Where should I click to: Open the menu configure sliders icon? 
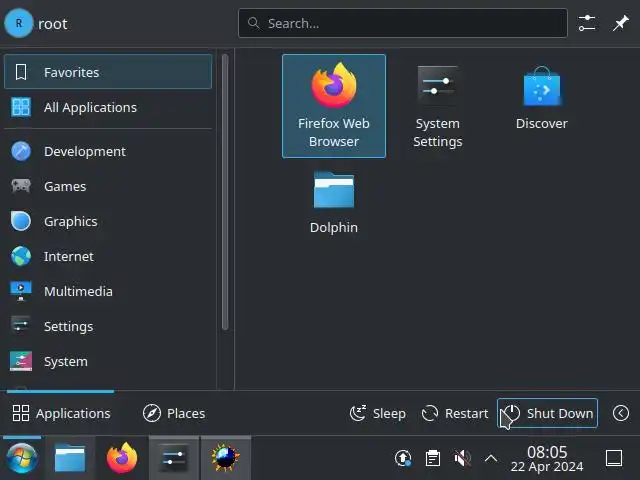(587, 23)
